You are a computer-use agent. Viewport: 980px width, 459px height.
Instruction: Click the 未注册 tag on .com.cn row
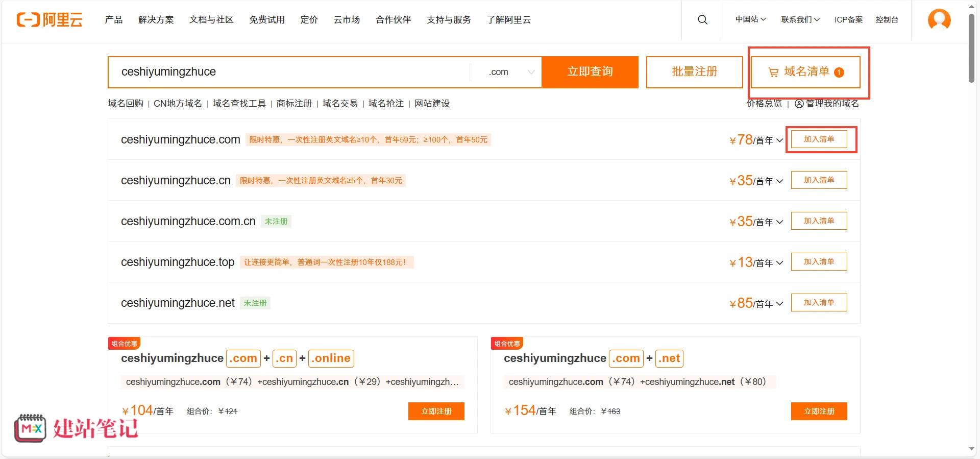(276, 222)
